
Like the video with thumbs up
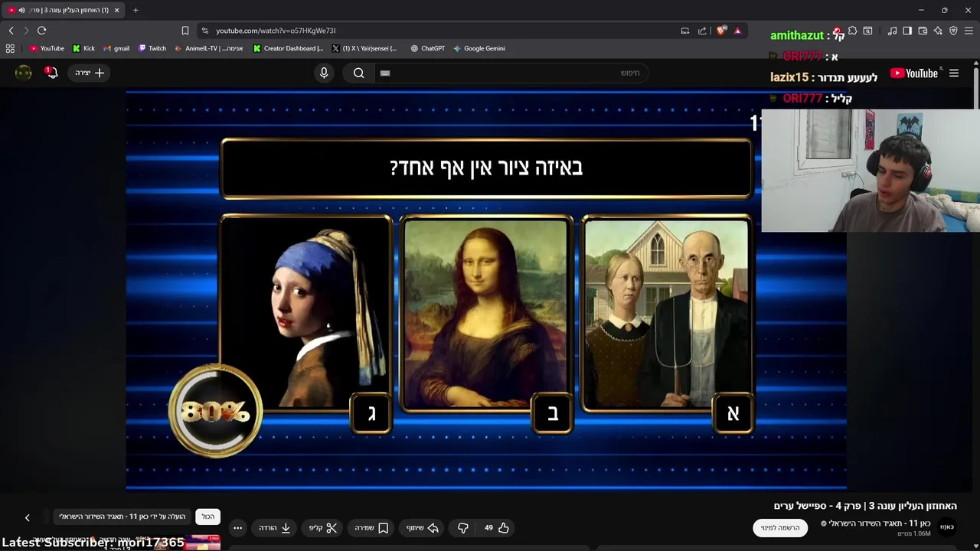coord(497,528)
